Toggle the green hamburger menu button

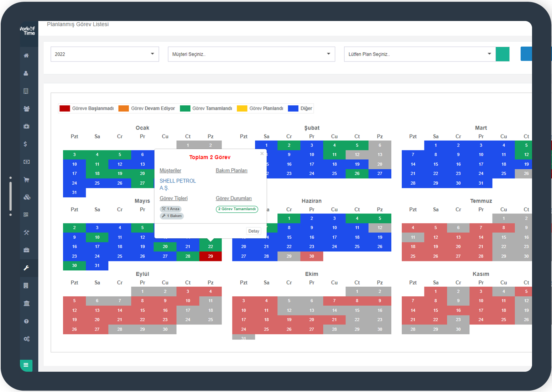point(26,365)
